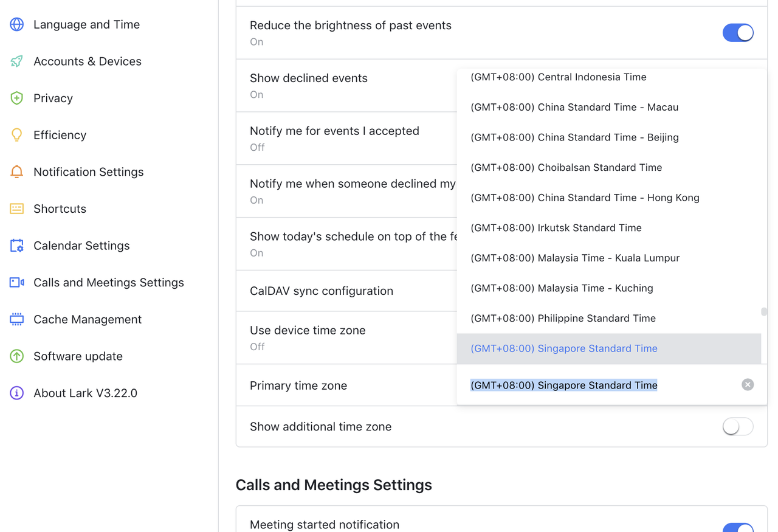This screenshot has height=532, width=778.
Task: Open CalDAV sync configuration row
Action: click(x=322, y=291)
